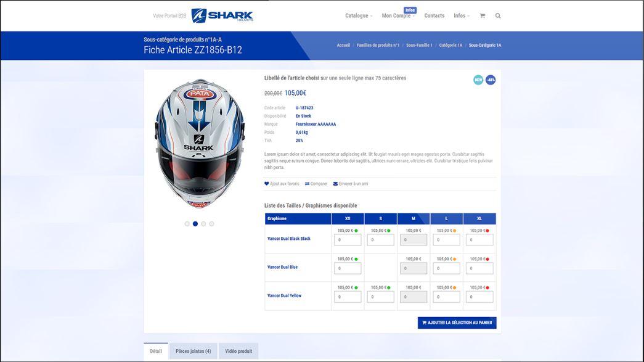Click the Shark Helmets logo
This screenshot has height=362, width=644.
click(222, 15)
